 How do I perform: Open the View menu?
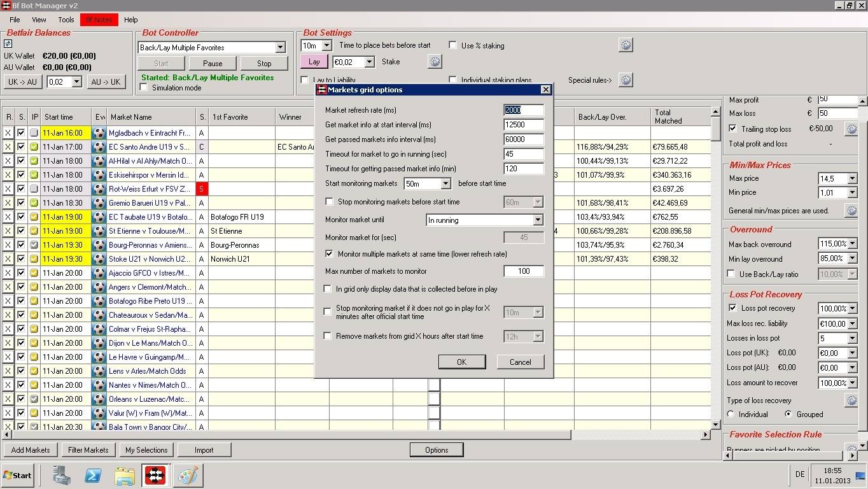tap(39, 20)
